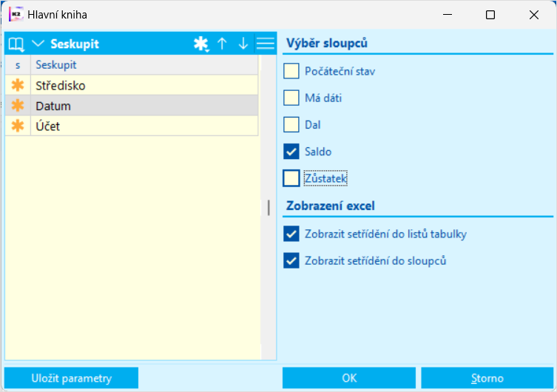Move item up with the up arrow

click(222, 44)
